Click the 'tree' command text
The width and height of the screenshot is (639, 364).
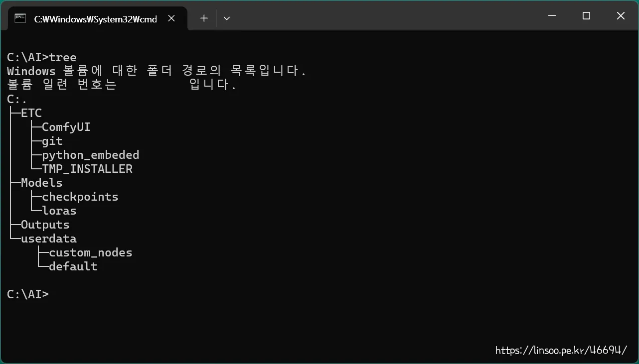pyautogui.click(x=63, y=57)
